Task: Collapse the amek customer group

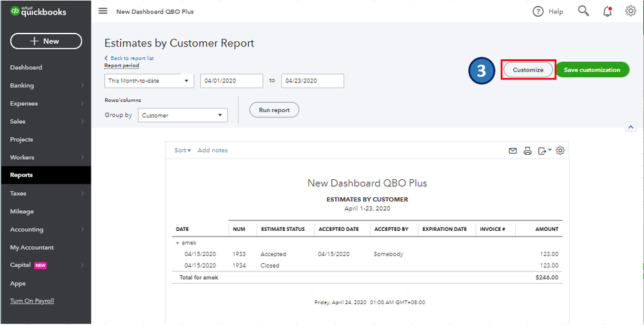Action: [x=177, y=243]
